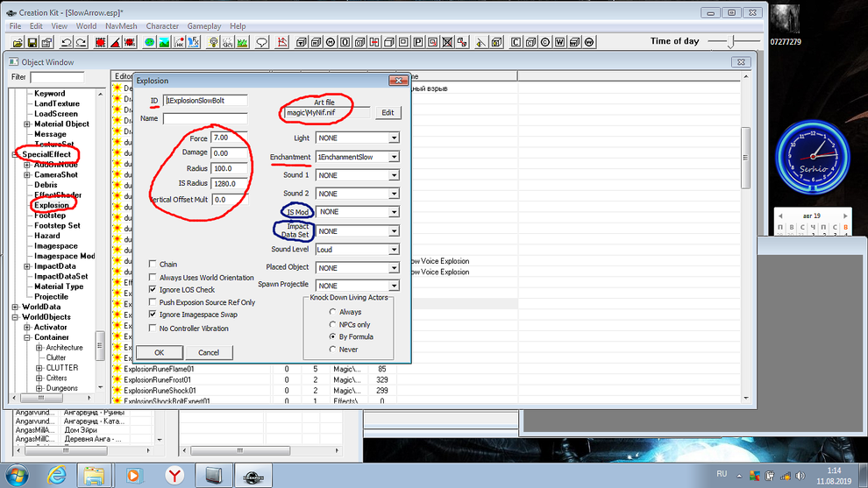Enable the Chain checkbox

153,264
